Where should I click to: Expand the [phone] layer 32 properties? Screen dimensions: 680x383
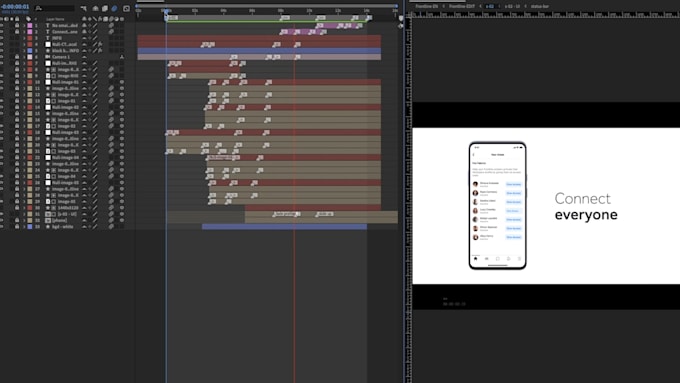[x=24, y=220]
